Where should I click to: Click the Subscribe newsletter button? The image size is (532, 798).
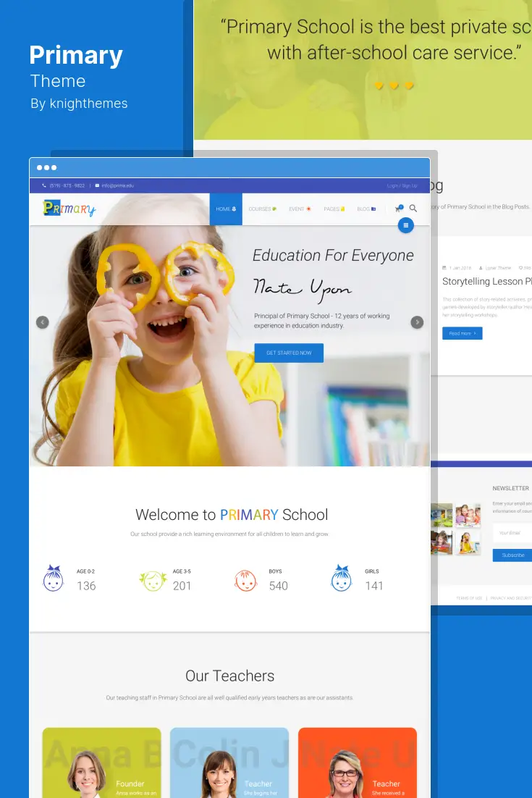click(512, 555)
